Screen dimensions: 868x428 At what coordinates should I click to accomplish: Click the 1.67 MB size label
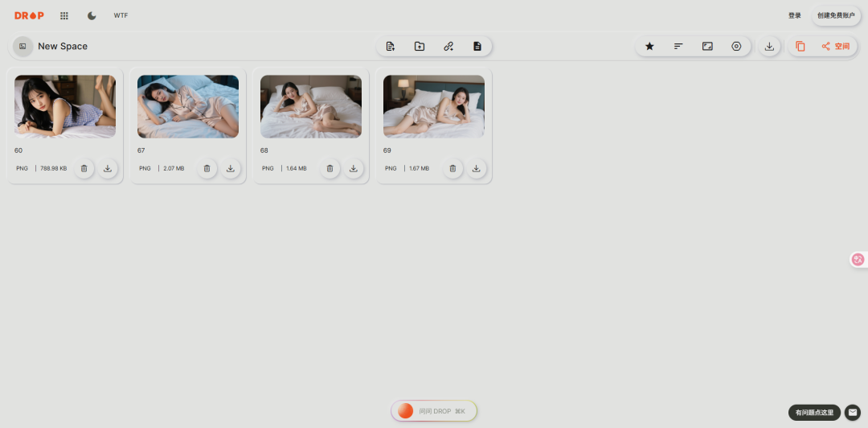[x=419, y=168]
